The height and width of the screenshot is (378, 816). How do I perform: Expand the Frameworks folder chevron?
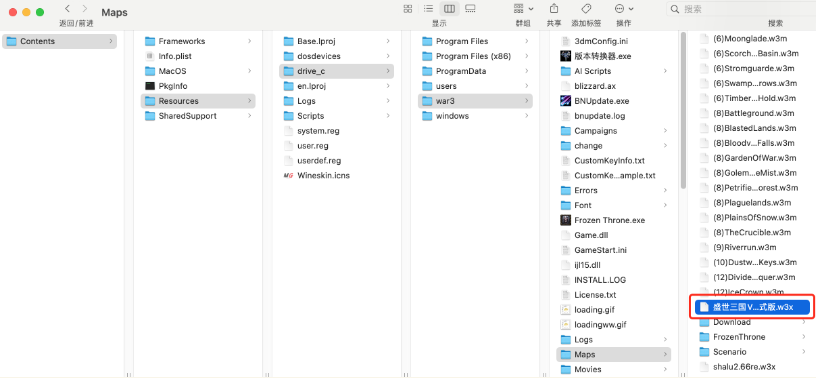point(249,41)
